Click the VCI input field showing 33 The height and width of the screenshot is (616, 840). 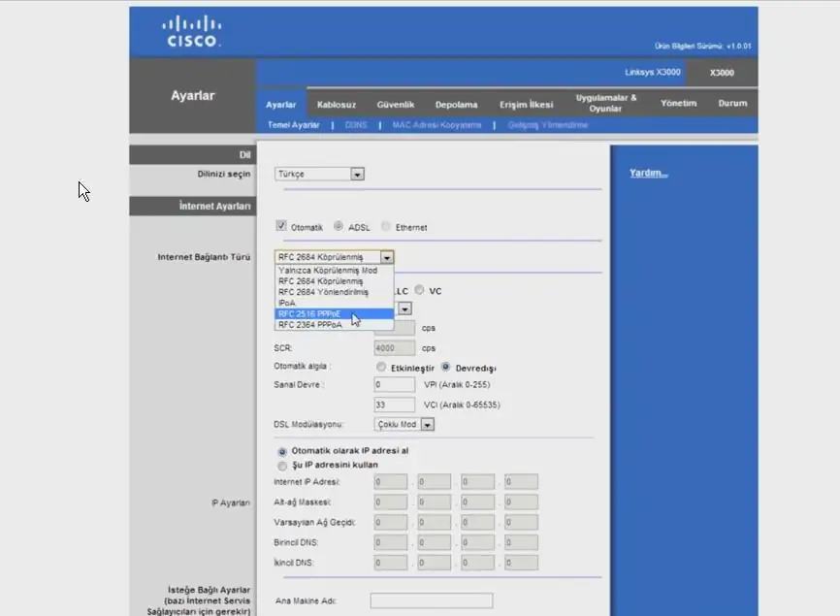(x=393, y=404)
